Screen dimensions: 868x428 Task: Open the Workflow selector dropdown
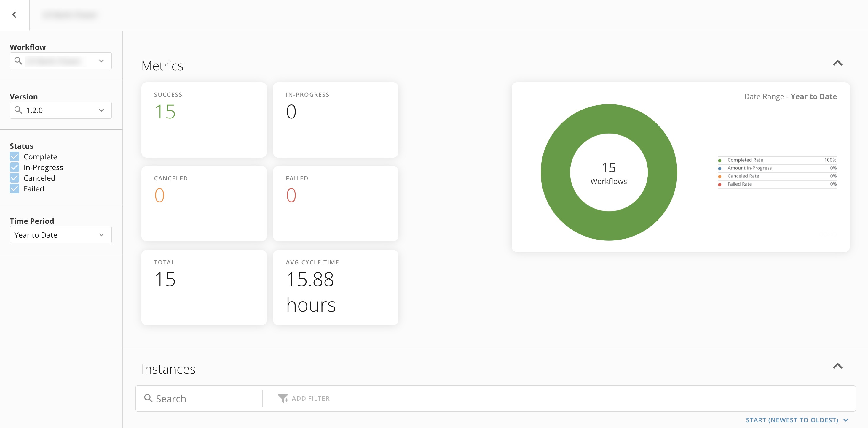click(x=102, y=61)
